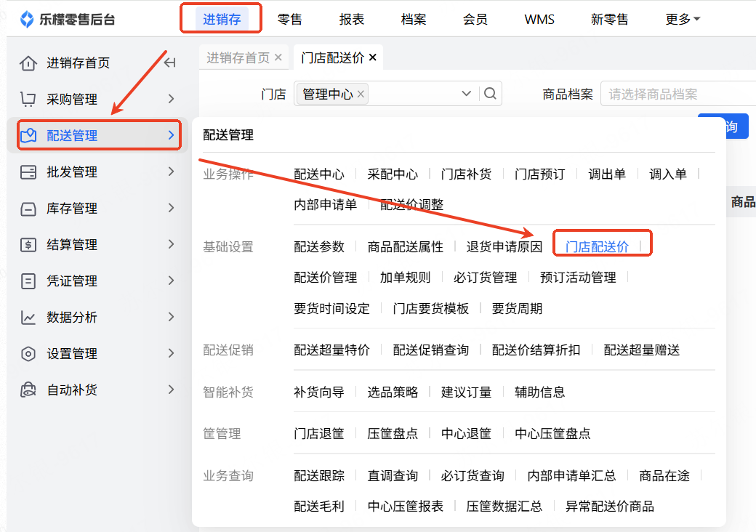This screenshot has width=756, height=532.
Task: Expand 结算管理 chevron
Action: [x=171, y=244]
